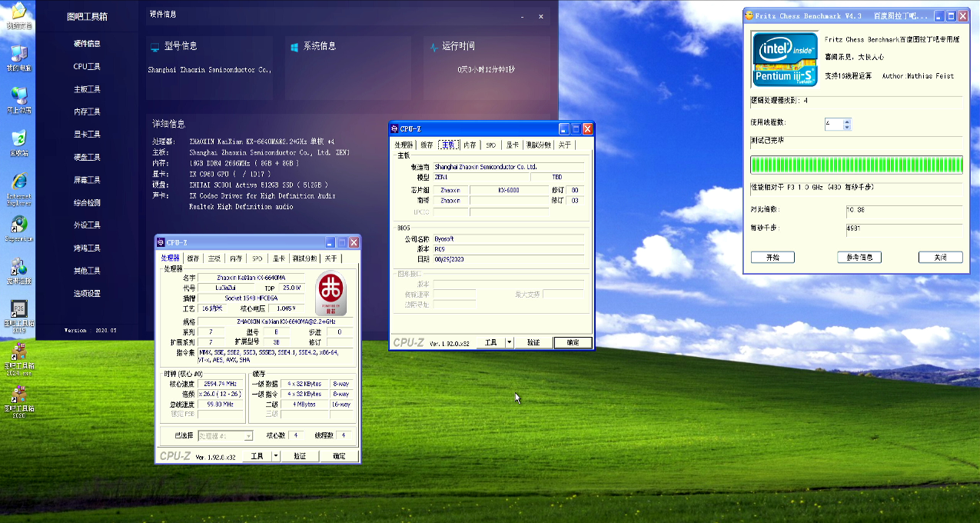This screenshot has height=523, width=980.
Task: Click 关闭 button in Fritz Benchmark
Action: coord(940,258)
